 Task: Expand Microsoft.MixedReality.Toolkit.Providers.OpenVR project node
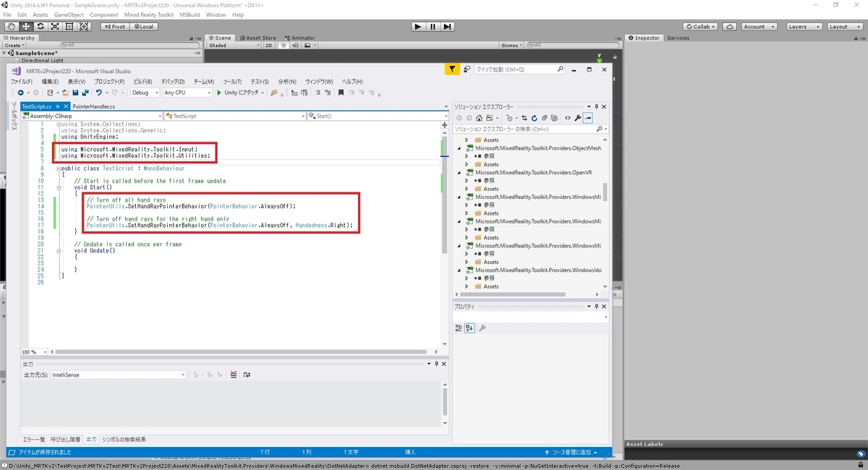coord(459,173)
